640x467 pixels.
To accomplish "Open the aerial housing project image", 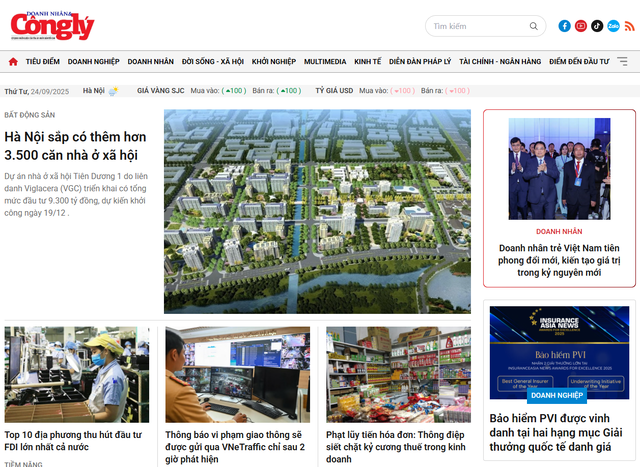I will (317, 211).
